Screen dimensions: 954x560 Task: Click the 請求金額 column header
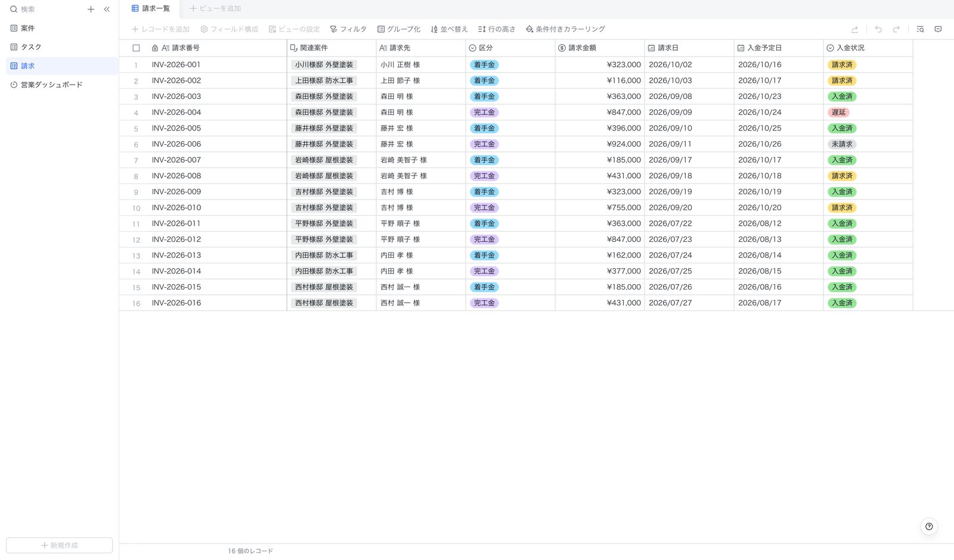pyautogui.click(x=600, y=48)
